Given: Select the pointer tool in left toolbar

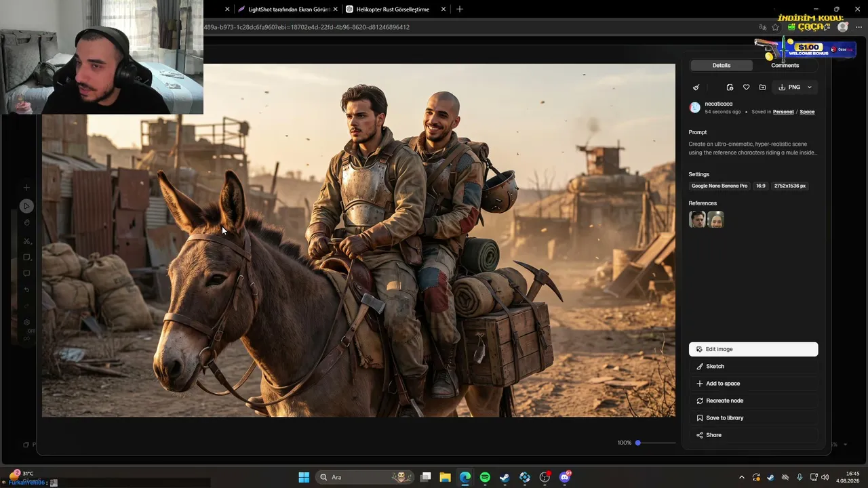Looking at the screenshot, I should [26, 206].
